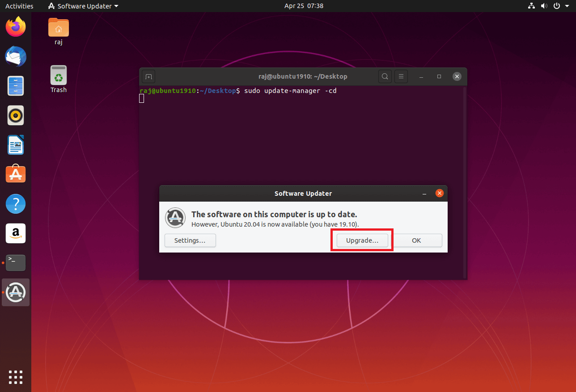Click the power icon in the top bar

click(557, 6)
